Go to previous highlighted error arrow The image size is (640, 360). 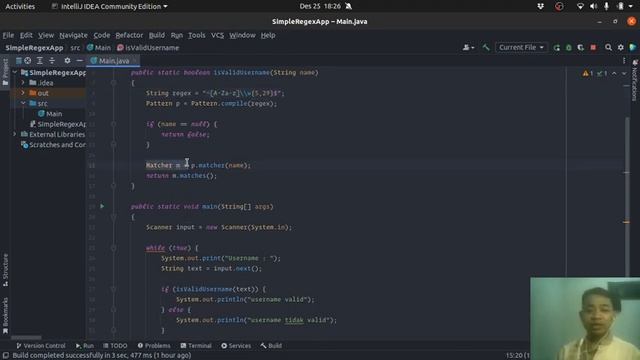[x=614, y=73]
